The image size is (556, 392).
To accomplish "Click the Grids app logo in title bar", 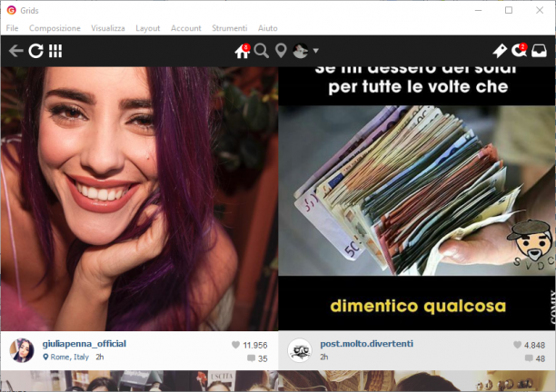I will tap(11, 10).
